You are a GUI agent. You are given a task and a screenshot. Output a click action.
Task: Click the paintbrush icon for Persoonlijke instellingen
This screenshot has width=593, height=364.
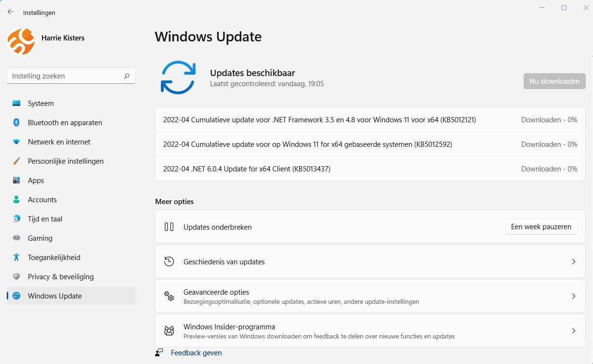coord(16,161)
